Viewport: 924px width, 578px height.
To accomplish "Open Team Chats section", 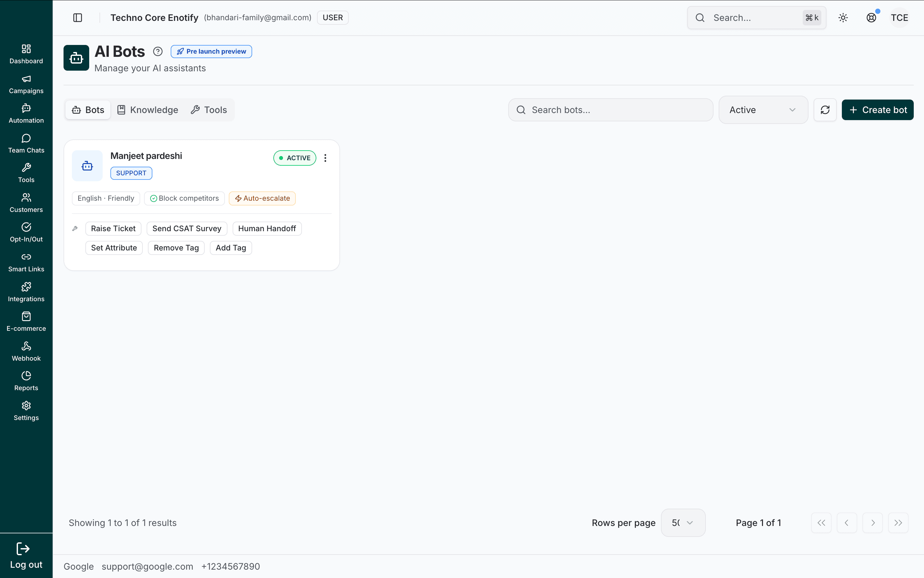I will pos(26,144).
